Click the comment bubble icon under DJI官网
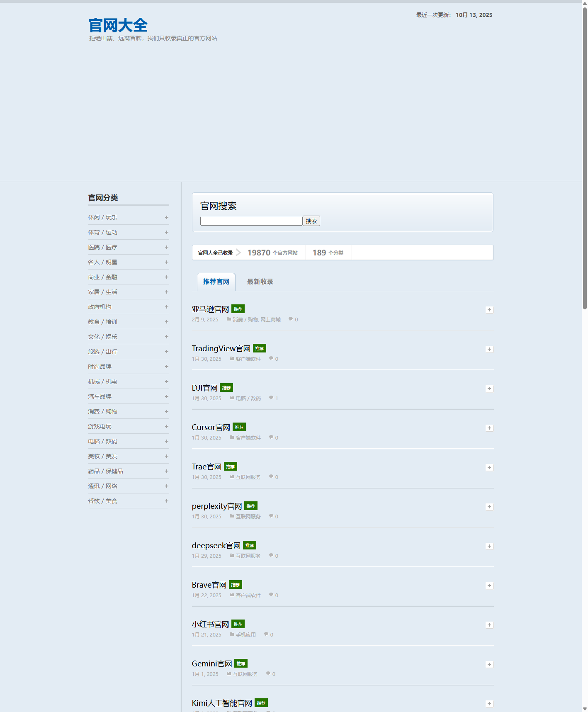Screen dimensions: 588x712 [271, 398]
